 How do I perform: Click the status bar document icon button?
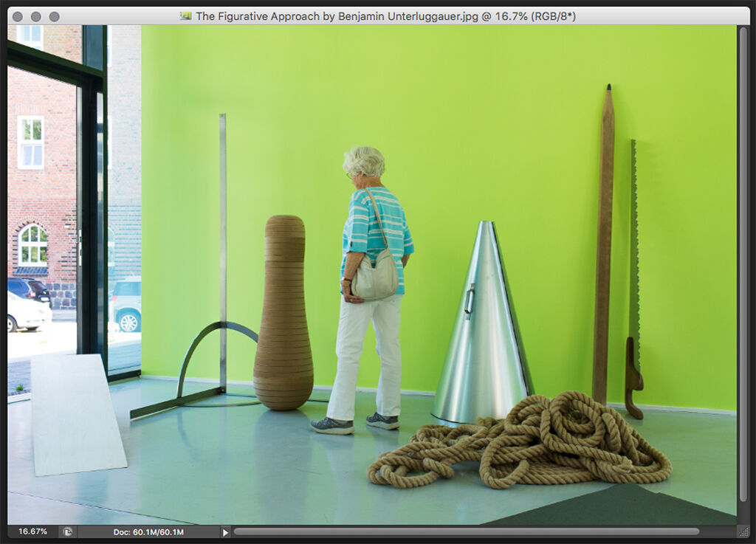click(68, 532)
